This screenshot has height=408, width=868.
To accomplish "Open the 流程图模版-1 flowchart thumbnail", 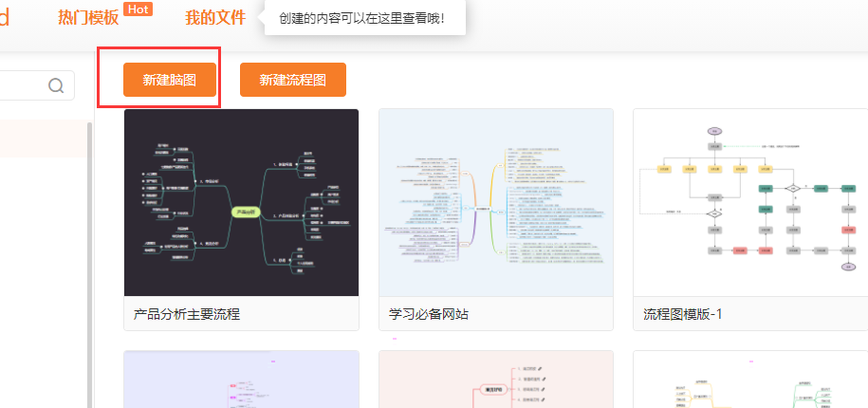I will (x=749, y=202).
